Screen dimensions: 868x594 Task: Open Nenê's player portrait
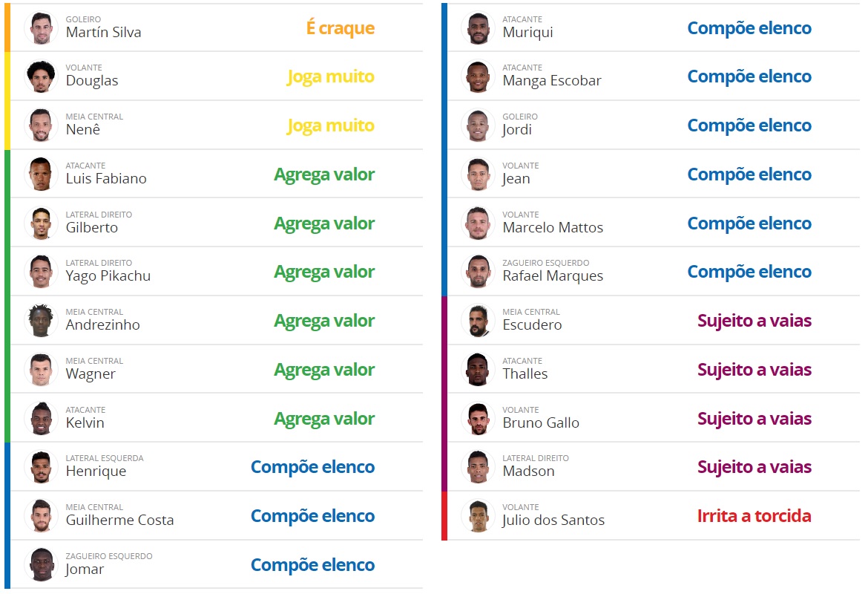coord(40,125)
